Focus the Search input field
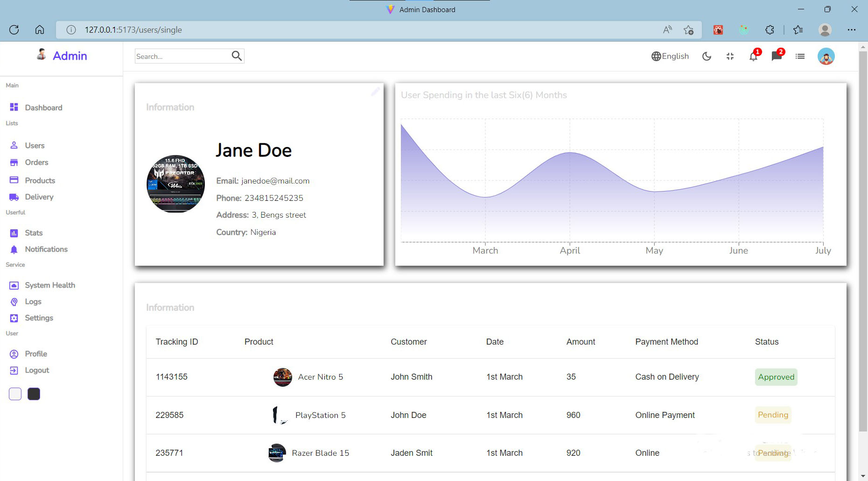Image resolution: width=868 pixels, height=481 pixels. pyautogui.click(x=182, y=56)
